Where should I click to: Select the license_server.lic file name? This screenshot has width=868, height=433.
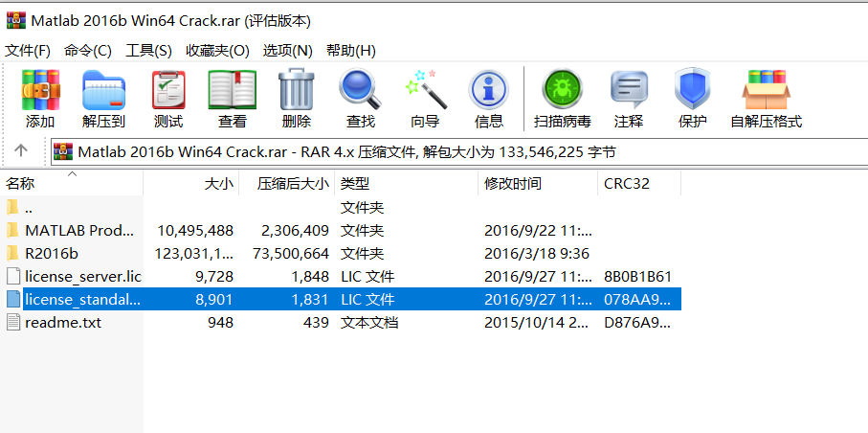(x=83, y=276)
